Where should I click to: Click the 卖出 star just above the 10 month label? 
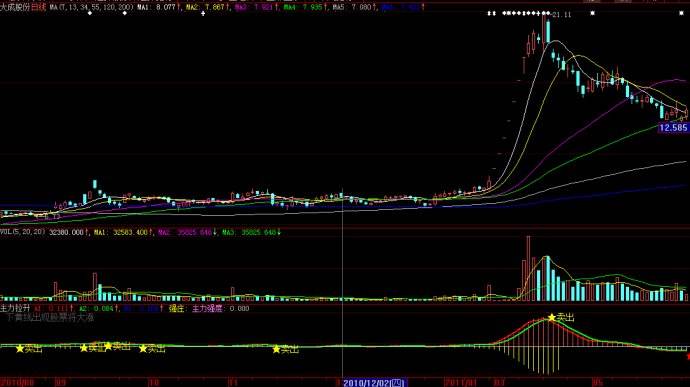(143, 349)
